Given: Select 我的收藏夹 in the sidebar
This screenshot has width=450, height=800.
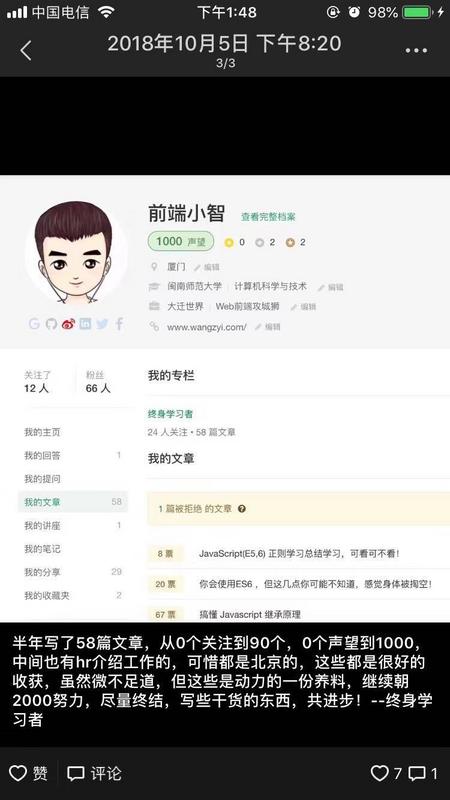Looking at the screenshot, I should 73,595.
